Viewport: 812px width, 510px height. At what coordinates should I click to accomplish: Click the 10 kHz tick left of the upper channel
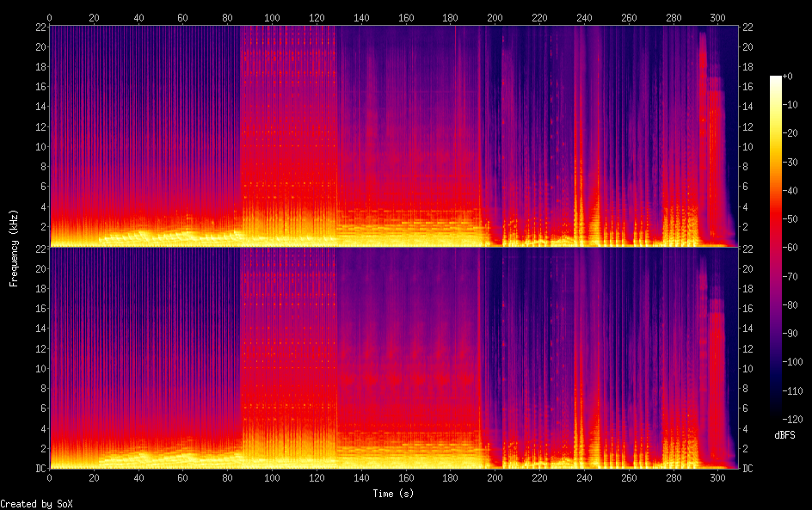(x=40, y=146)
